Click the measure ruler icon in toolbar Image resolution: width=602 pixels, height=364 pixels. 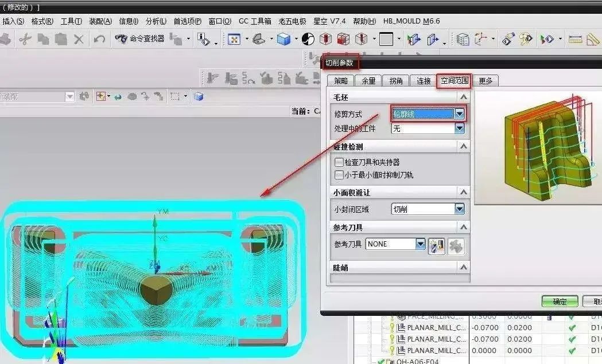(575, 39)
